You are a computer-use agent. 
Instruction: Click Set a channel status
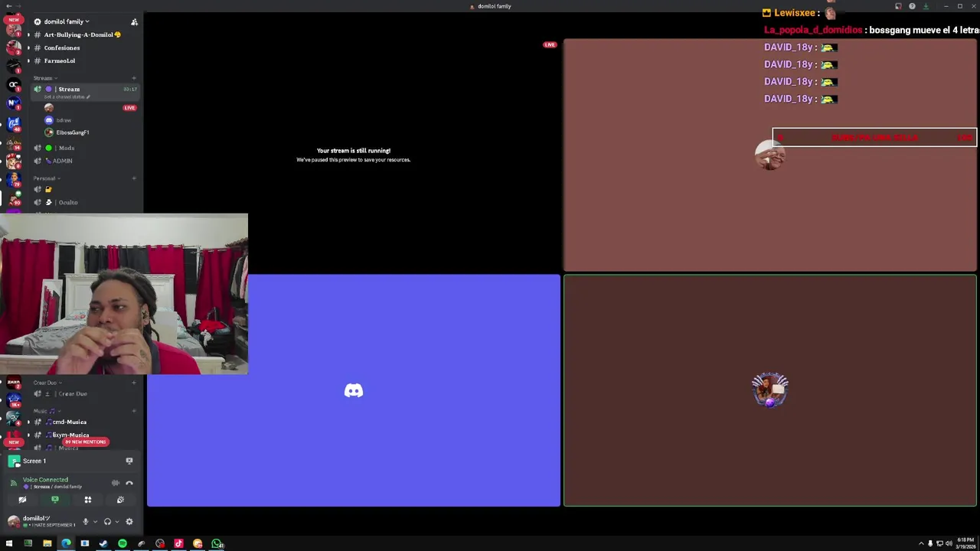tap(67, 97)
